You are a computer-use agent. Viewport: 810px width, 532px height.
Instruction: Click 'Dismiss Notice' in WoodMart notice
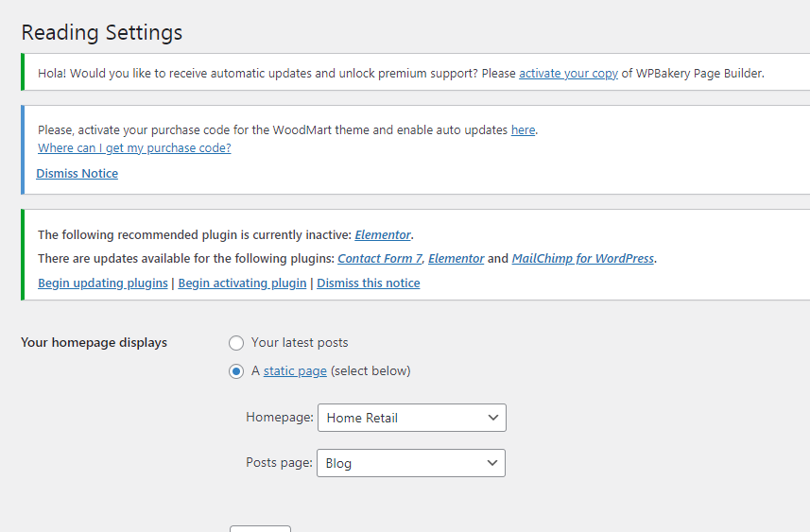coord(78,174)
